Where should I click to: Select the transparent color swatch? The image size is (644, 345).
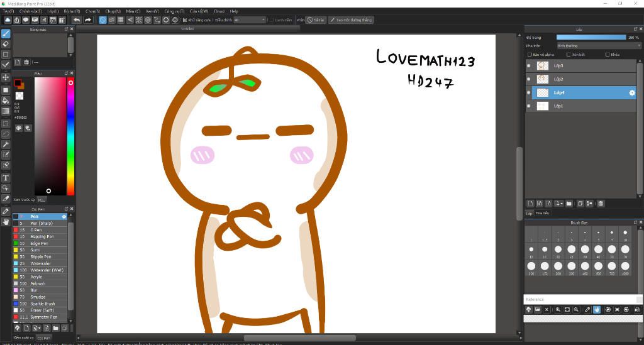pyautogui.click(x=19, y=96)
